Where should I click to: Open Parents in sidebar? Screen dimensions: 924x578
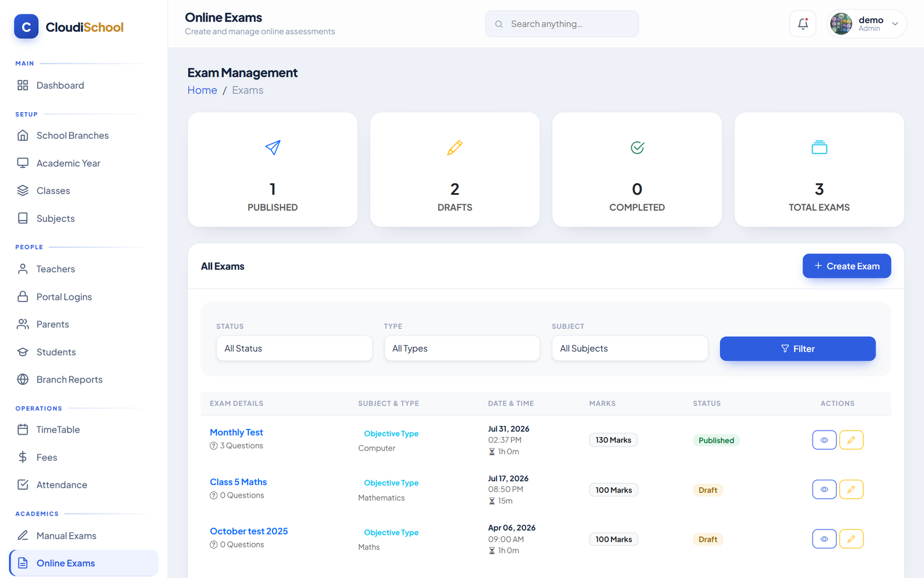tap(84, 324)
